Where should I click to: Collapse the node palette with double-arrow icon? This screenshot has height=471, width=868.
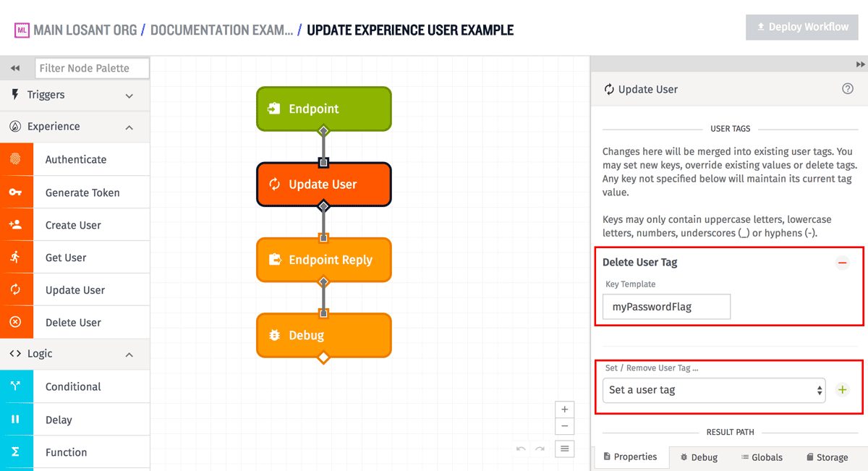[15, 68]
